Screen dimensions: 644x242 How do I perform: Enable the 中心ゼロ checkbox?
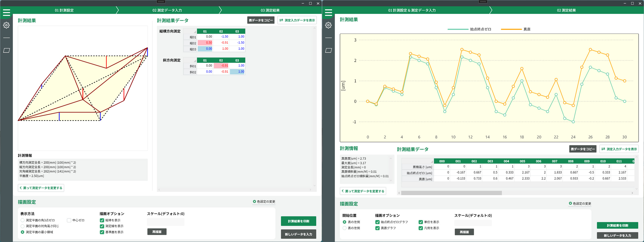[69, 220]
